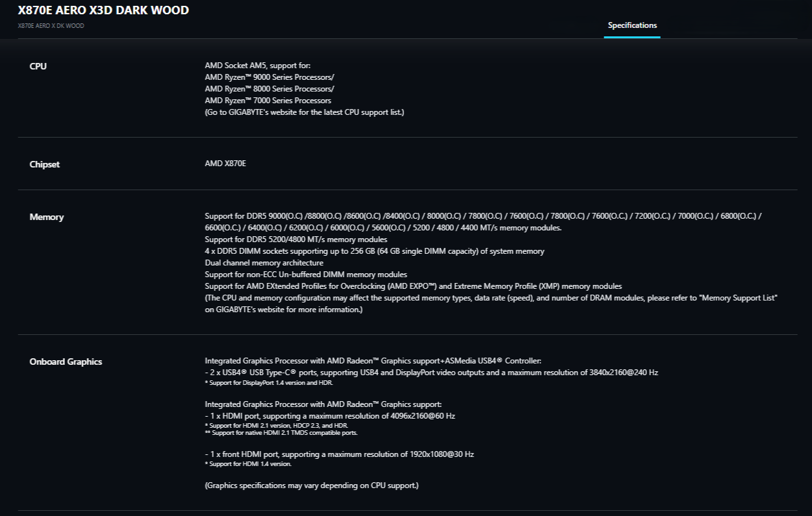The width and height of the screenshot is (812, 516).
Task: Click the '4 x DDR5 DIMM sockets' line
Action: 375,251
